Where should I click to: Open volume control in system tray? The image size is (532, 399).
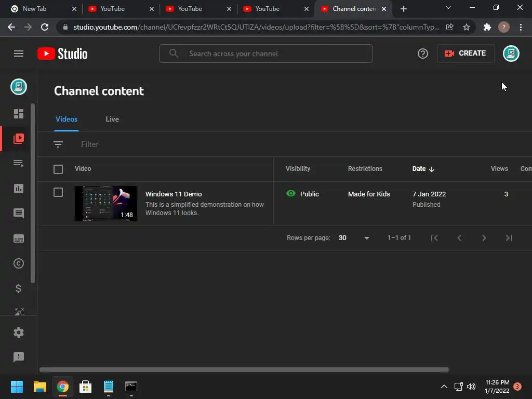pyautogui.click(x=471, y=387)
